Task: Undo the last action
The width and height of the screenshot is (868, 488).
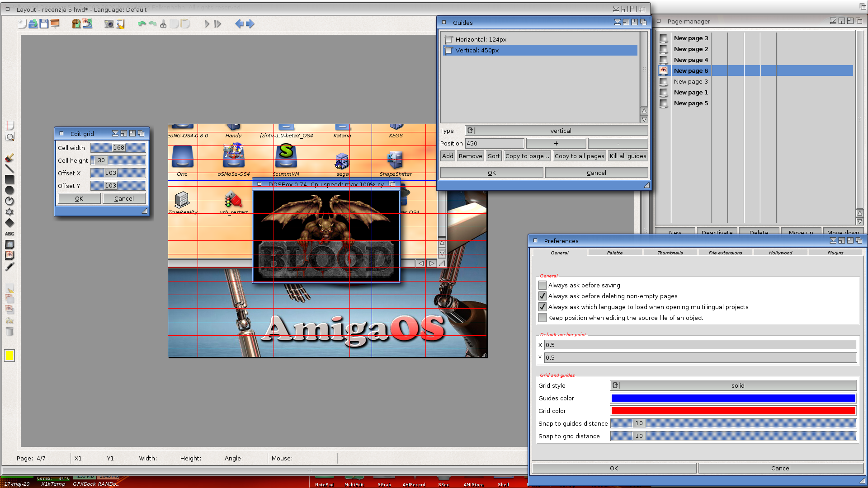Action: coord(142,23)
